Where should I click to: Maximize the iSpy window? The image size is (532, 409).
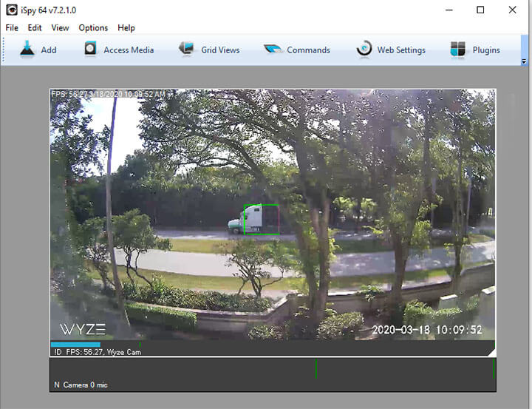480,10
